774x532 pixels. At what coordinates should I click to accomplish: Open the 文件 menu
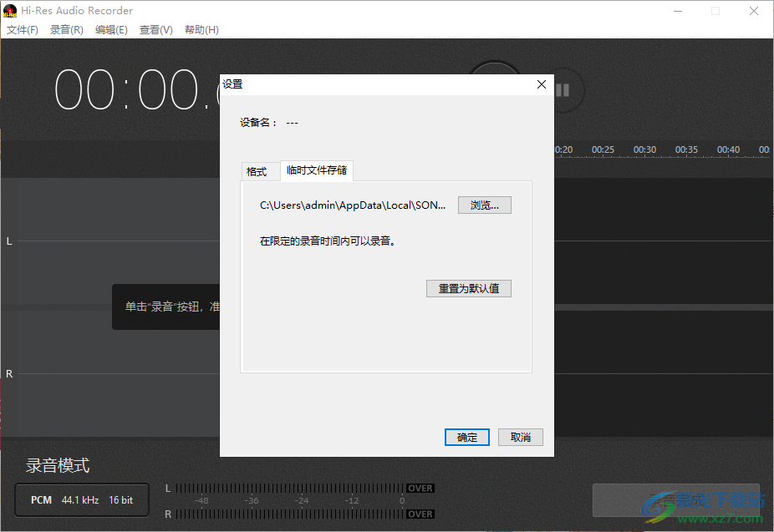[22, 29]
